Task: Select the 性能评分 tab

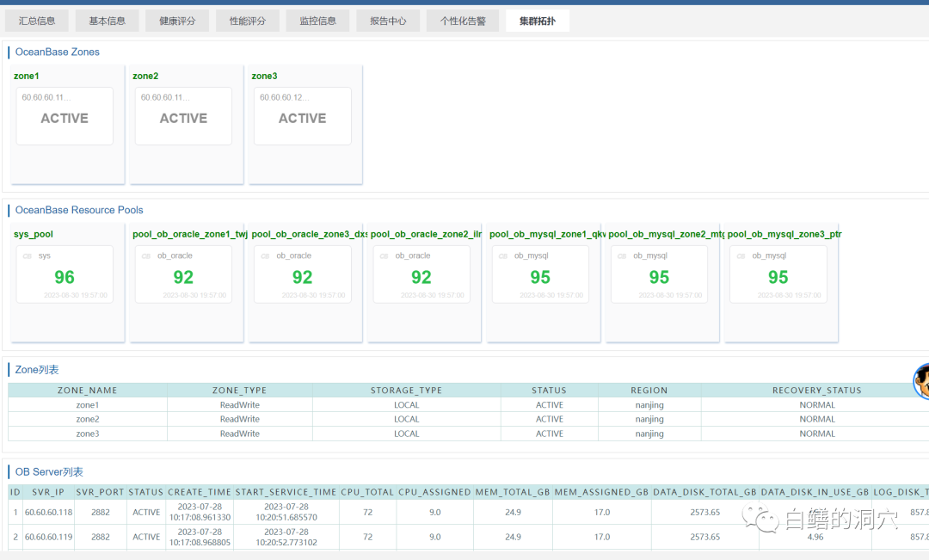Action: coord(248,21)
